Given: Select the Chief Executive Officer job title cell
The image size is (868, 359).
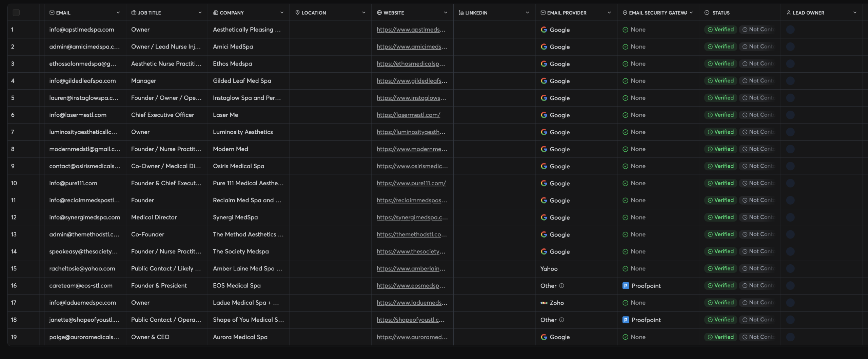Looking at the screenshot, I should [x=167, y=115].
